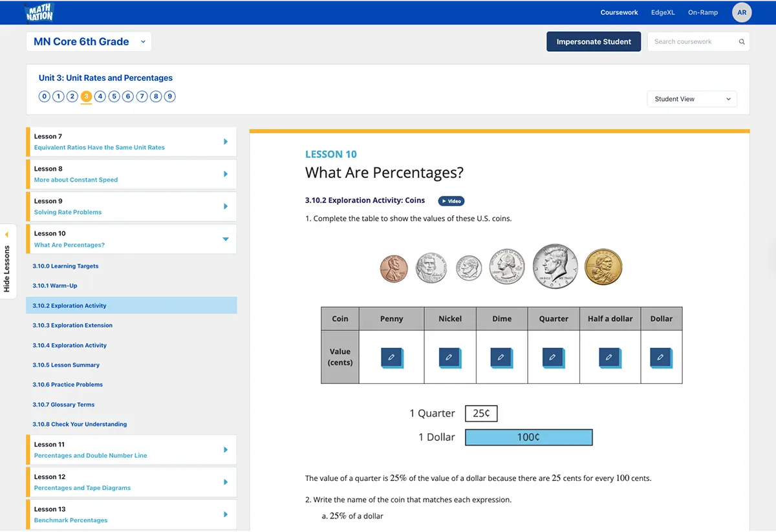Click the pencil edit icon under Penny
This screenshot has width=776, height=532.
391,357
